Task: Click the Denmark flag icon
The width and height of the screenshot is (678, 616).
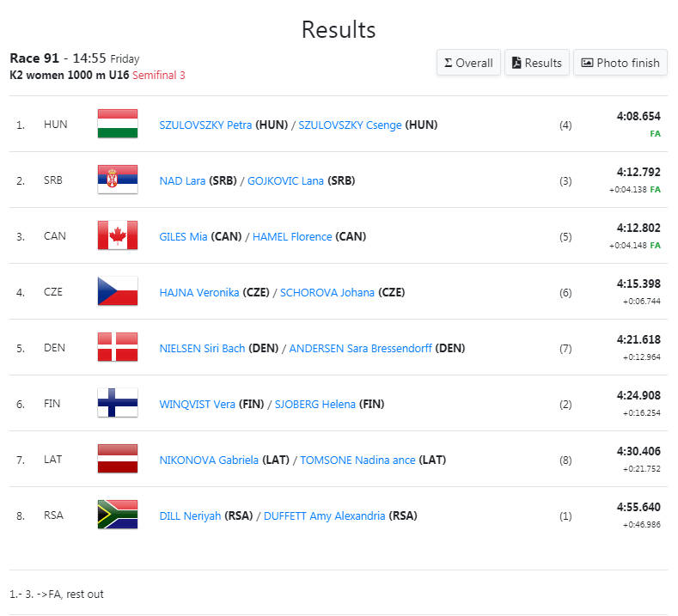Action: [x=118, y=347]
